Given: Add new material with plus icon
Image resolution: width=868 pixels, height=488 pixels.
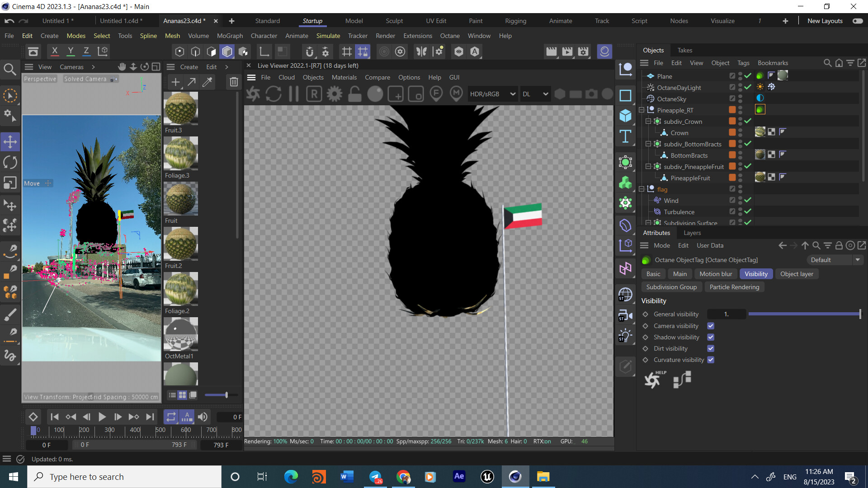Looking at the screenshot, I should tap(175, 82).
